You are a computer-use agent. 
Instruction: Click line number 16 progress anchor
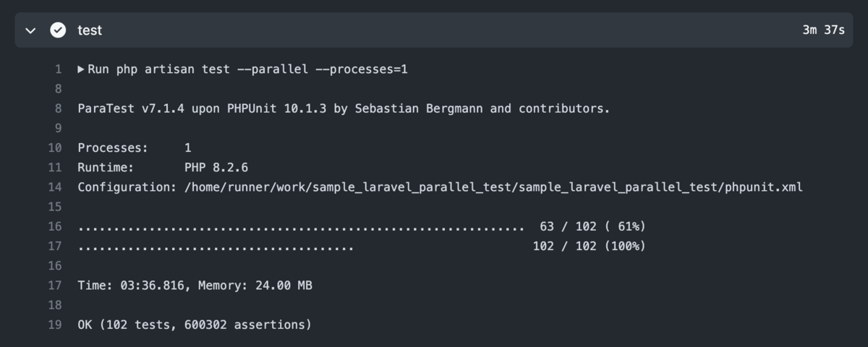point(55,226)
